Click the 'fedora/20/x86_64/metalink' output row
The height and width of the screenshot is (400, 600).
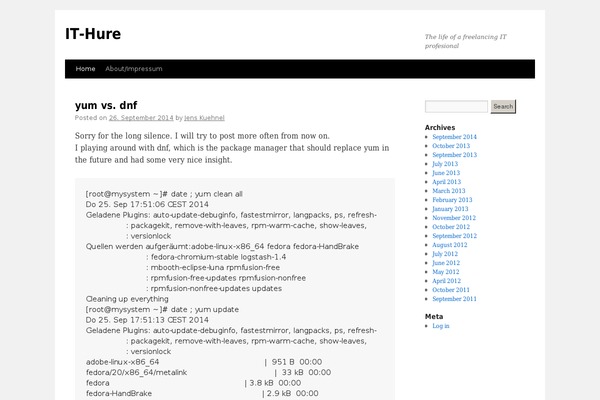(209, 372)
